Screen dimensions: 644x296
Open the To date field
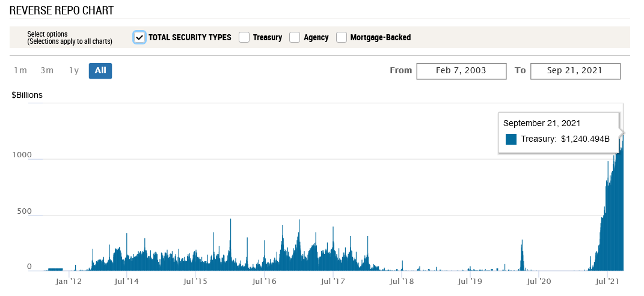point(575,71)
